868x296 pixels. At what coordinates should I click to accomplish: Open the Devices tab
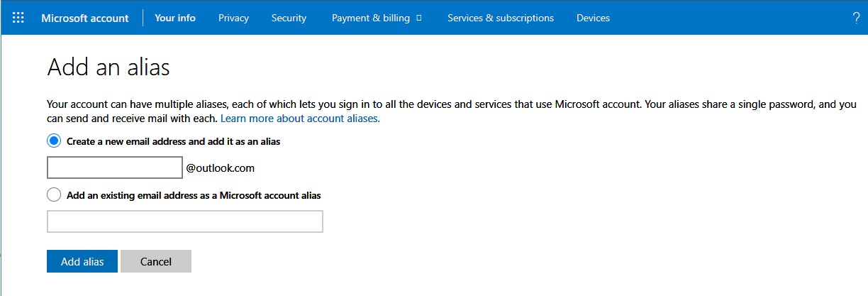point(593,18)
